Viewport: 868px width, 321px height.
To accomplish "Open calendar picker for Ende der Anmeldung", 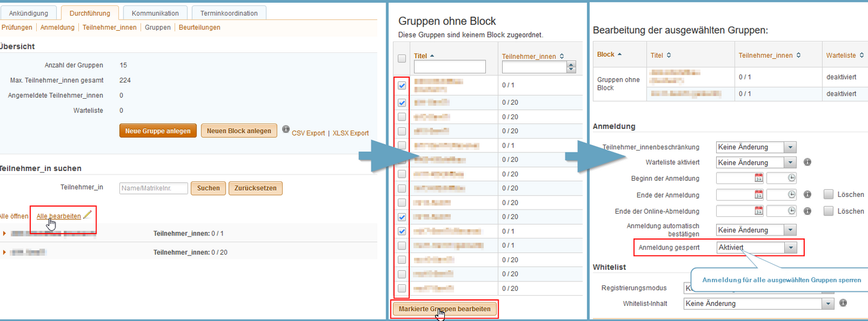I will [x=759, y=195].
